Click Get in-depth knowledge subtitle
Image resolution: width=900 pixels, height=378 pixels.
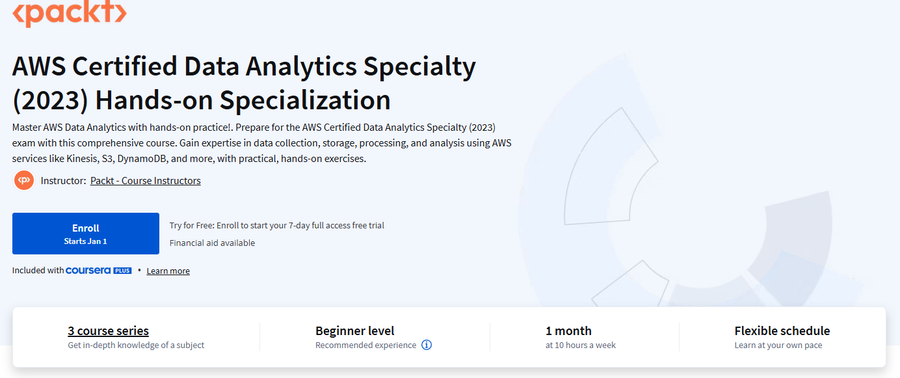tap(136, 345)
